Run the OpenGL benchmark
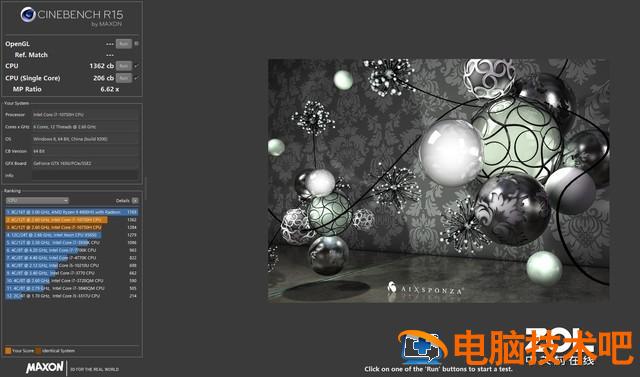This screenshot has width=640, height=377. [124, 44]
